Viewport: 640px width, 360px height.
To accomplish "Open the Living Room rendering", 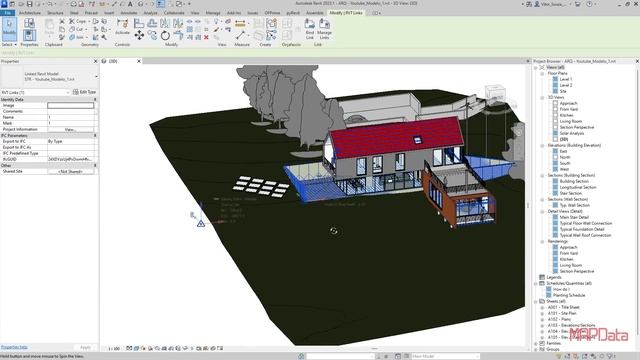I will click(x=571, y=265).
